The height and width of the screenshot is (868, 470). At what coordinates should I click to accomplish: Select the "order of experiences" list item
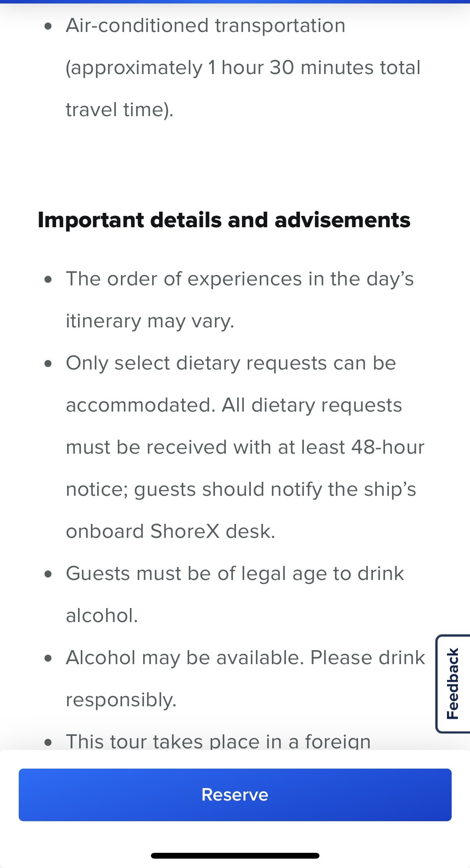click(x=239, y=279)
